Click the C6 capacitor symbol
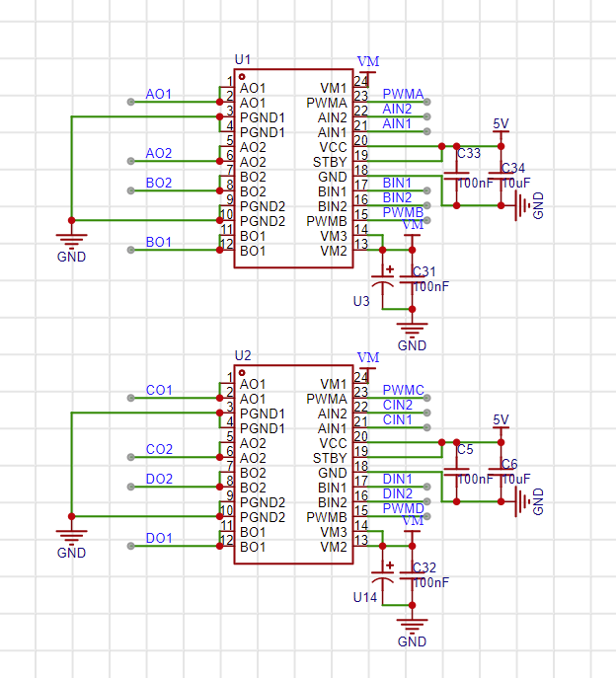 [x=500, y=472]
